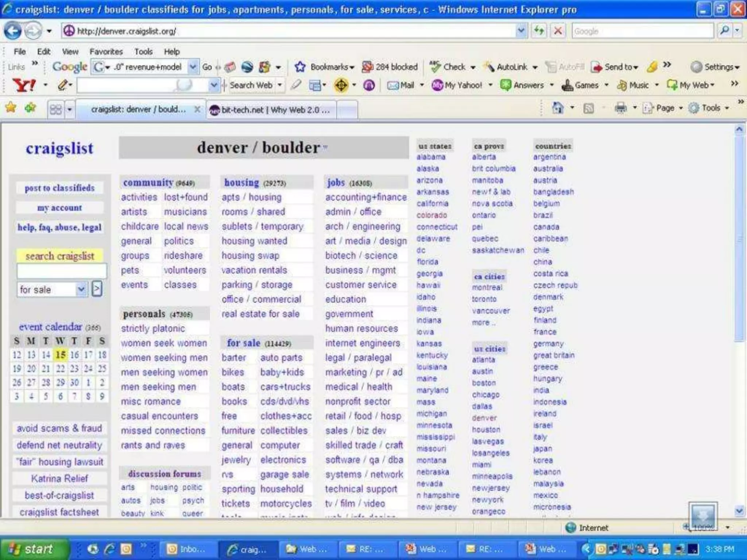Open the Quick Tabs list dropdown arrow
Viewport: 747px width, 560px height.
(x=69, y=109)
